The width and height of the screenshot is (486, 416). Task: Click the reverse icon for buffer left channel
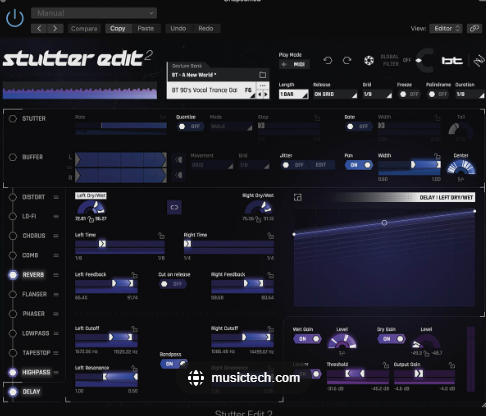[179, 160]
